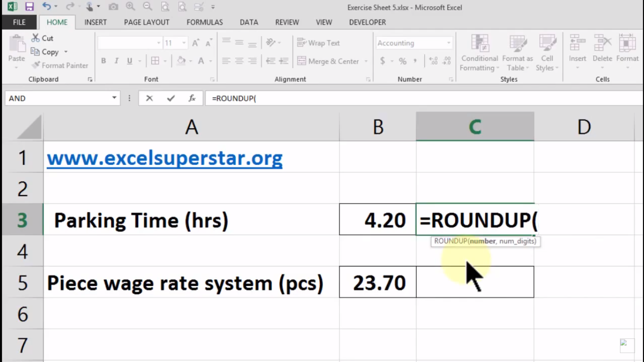Image resolution: width=644 pixels, height=362 pixels.
Task: Click the Center alignment icon
Action: [239, 61]
